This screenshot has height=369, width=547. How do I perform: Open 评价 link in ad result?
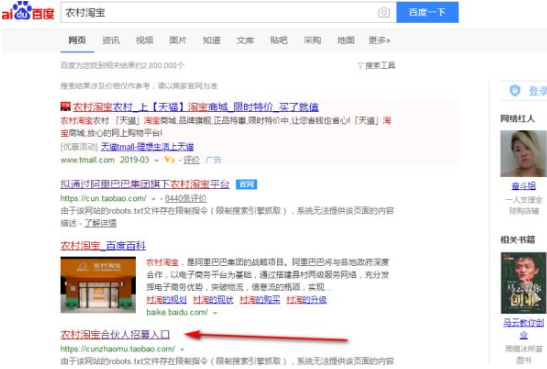192,160
